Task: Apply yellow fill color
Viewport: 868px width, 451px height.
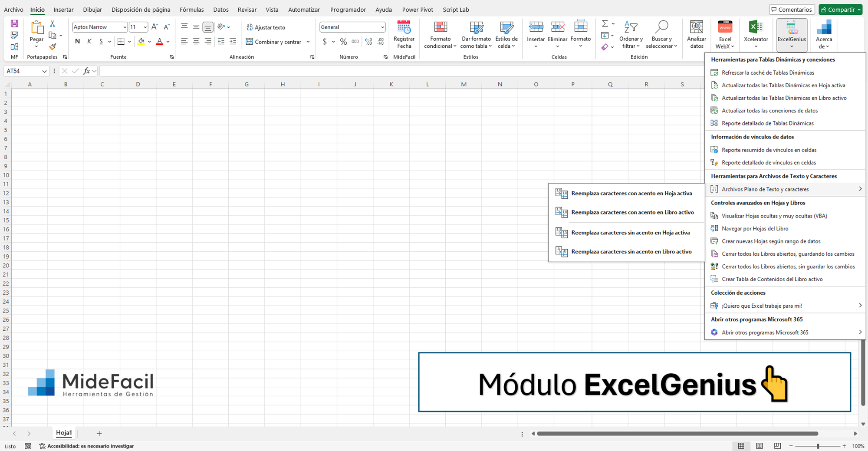Action: pyautogui.click(x=141, y=42)
